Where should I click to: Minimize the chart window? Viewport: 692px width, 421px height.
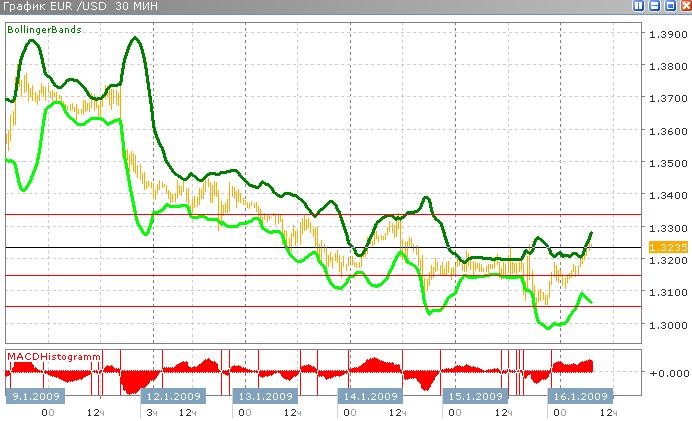[654, 7]
